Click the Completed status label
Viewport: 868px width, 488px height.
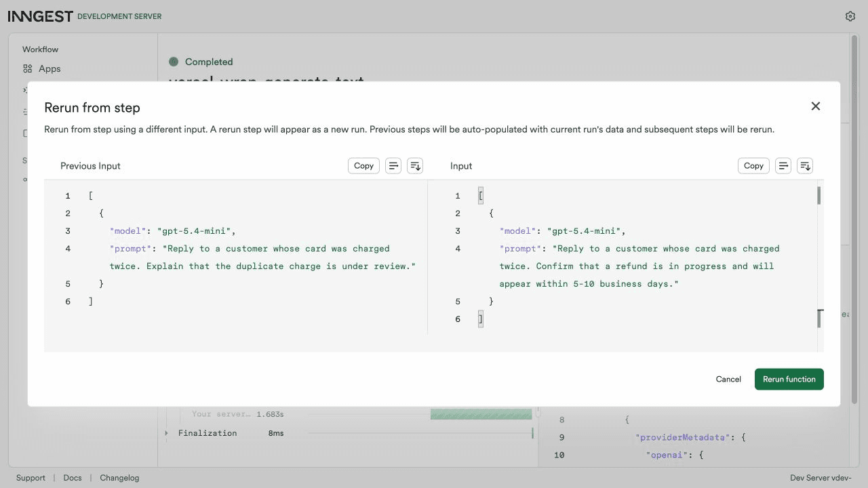(209, 62)
